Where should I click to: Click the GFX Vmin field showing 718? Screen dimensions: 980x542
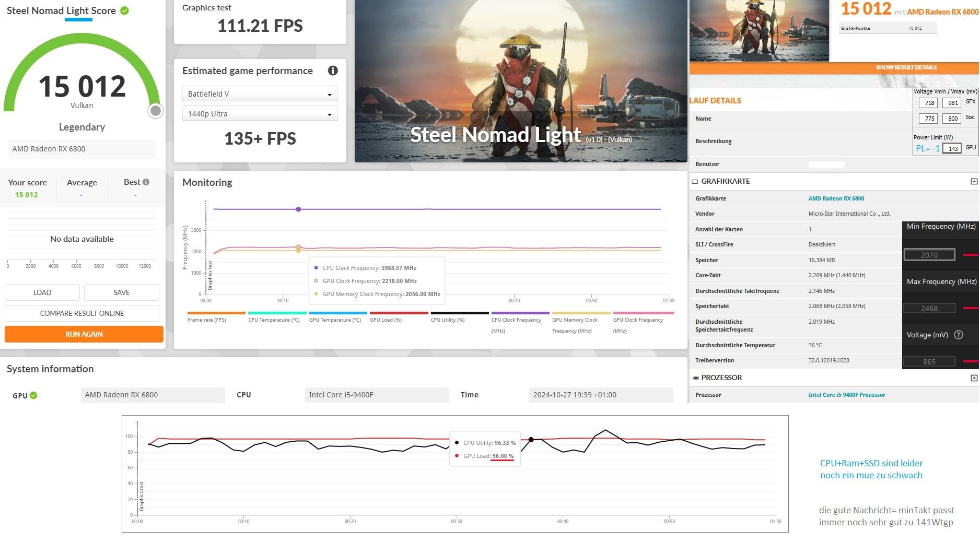click(x=929, y=103)
